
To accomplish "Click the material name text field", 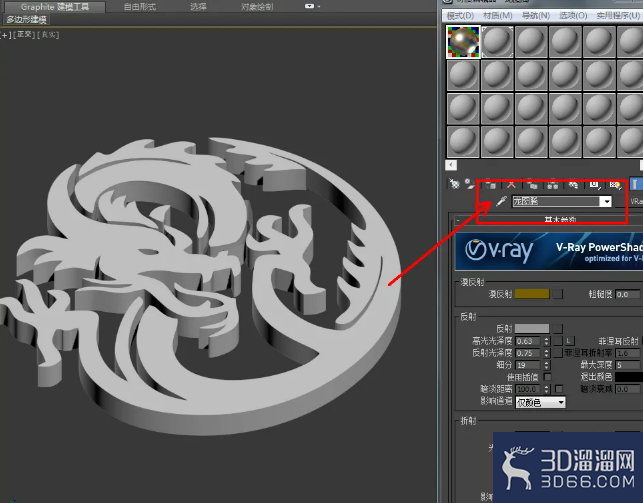I will point(556,201).
